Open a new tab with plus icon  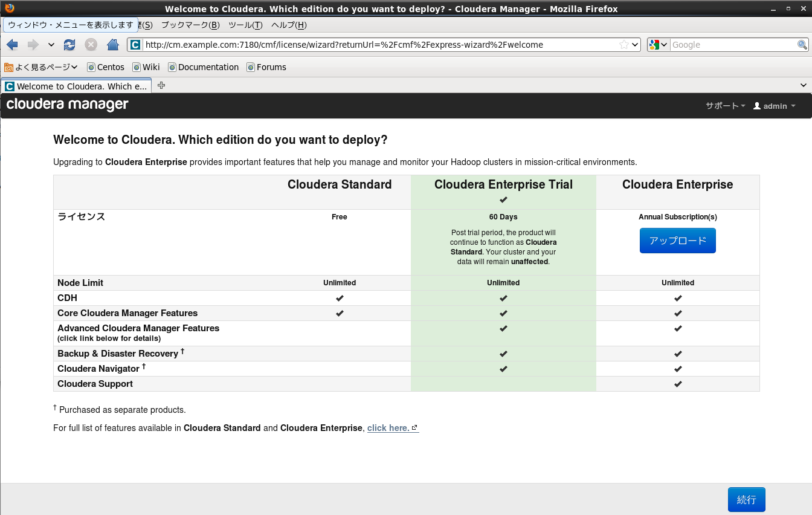click(x=161, y=86)
